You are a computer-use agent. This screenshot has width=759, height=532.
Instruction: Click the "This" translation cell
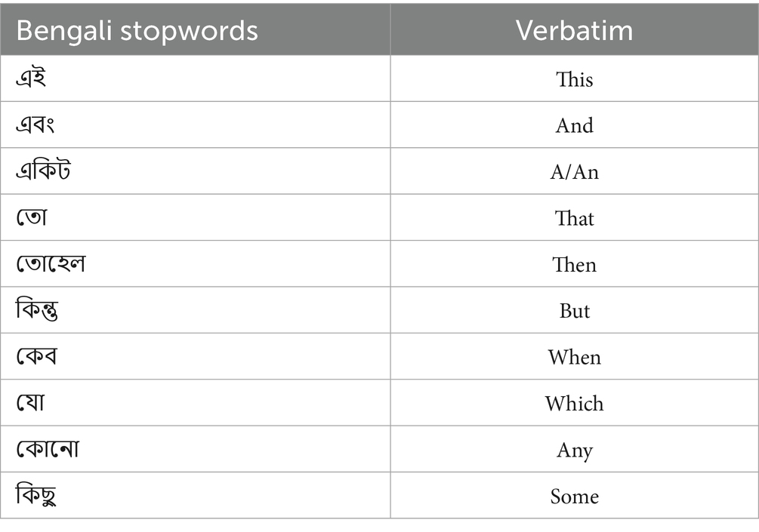point(574,79)
